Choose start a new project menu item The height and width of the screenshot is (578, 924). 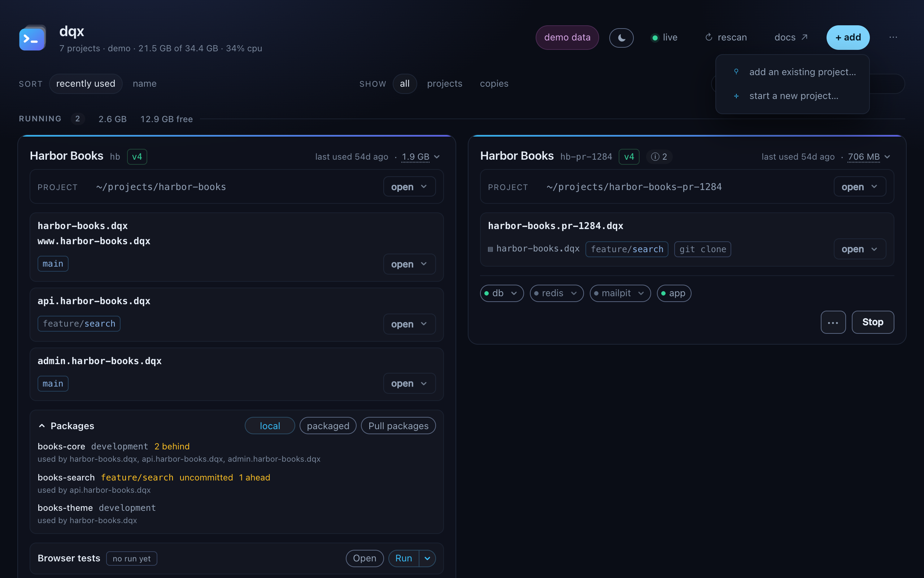coord(792,96)
